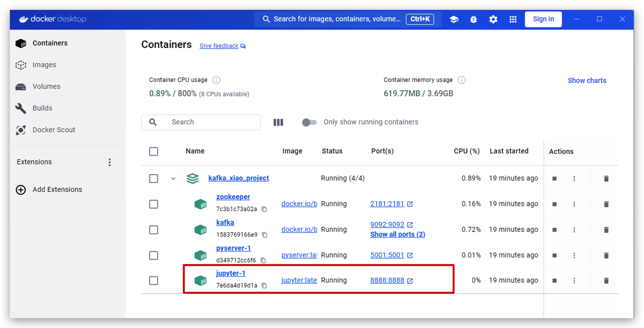Click Add Extensions in sidebar

[57, 190]
